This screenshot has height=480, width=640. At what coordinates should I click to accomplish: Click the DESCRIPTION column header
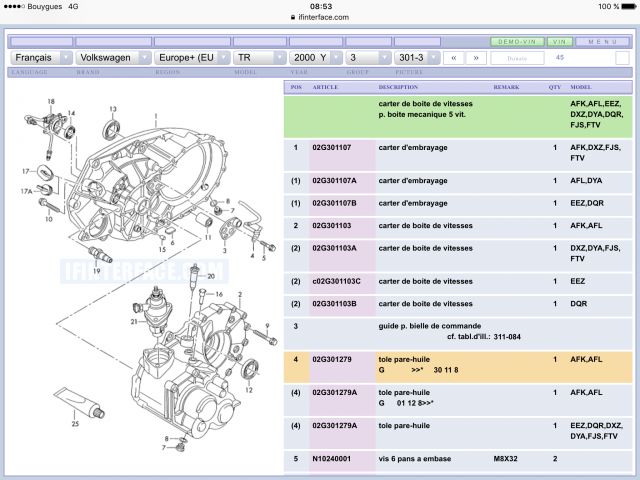[x=398, y=87]
